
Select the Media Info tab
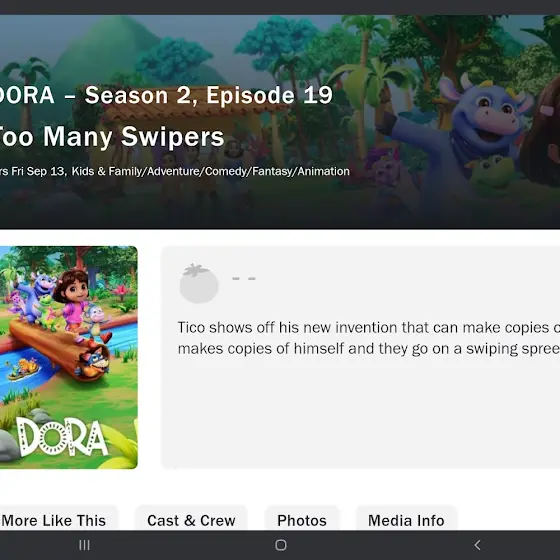pos(406,520)
